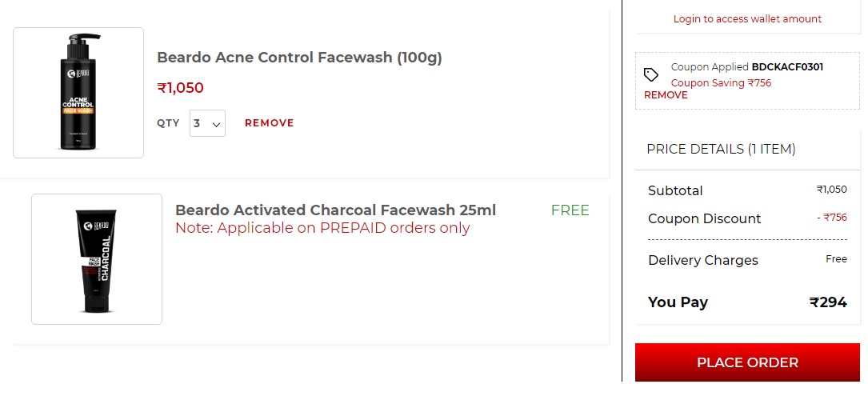The height and width of the screenshot is (408, 868).
Task: Open Activated Charcoal Facewash product thumbnail
Action: [96, 258]
